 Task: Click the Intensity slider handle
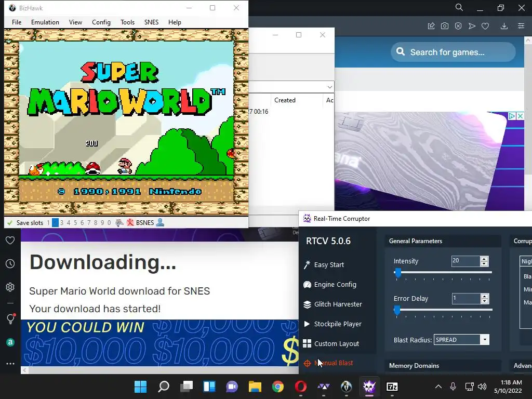tap(398, 272)
